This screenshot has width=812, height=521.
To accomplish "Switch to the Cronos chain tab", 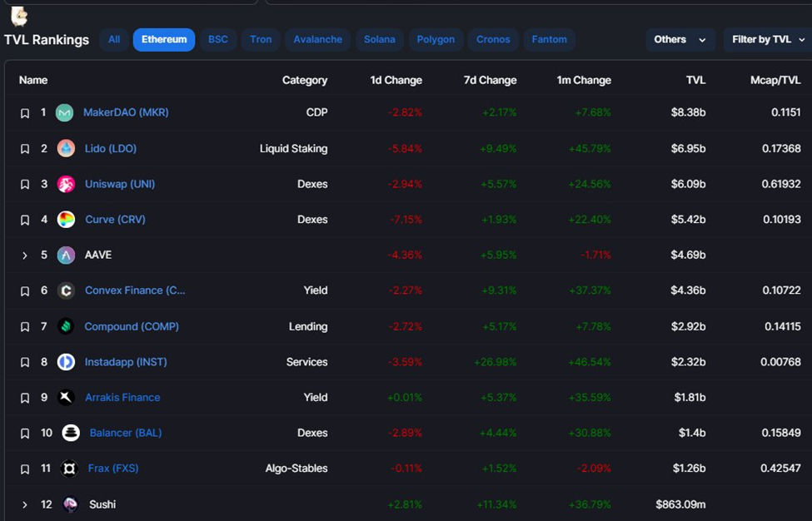I will pos(493,40).
